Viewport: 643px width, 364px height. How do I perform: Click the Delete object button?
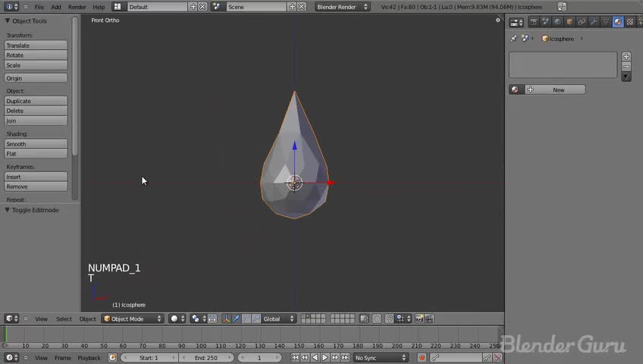point(36,111)
